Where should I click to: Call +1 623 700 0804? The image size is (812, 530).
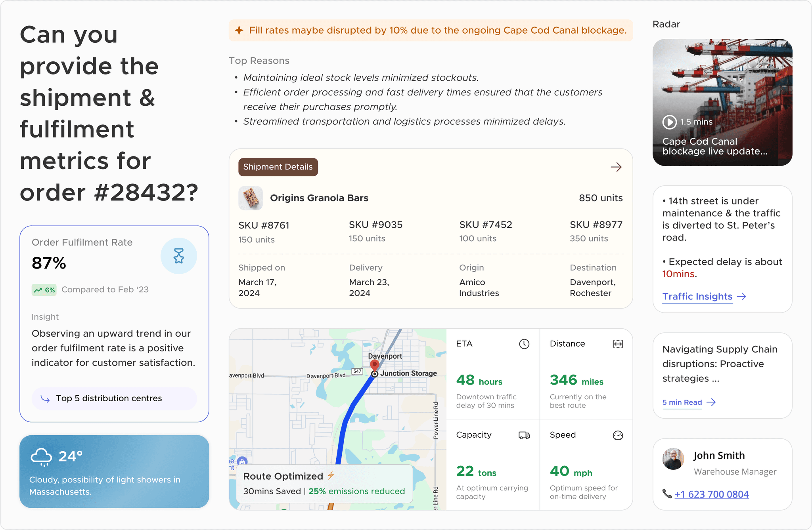click(x=712, y=494)
